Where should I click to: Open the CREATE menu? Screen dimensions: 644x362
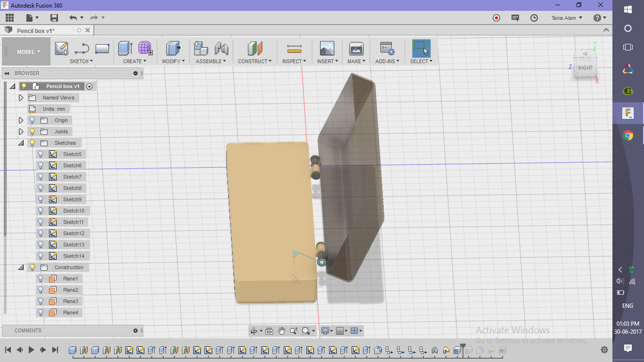coord(134,61)
